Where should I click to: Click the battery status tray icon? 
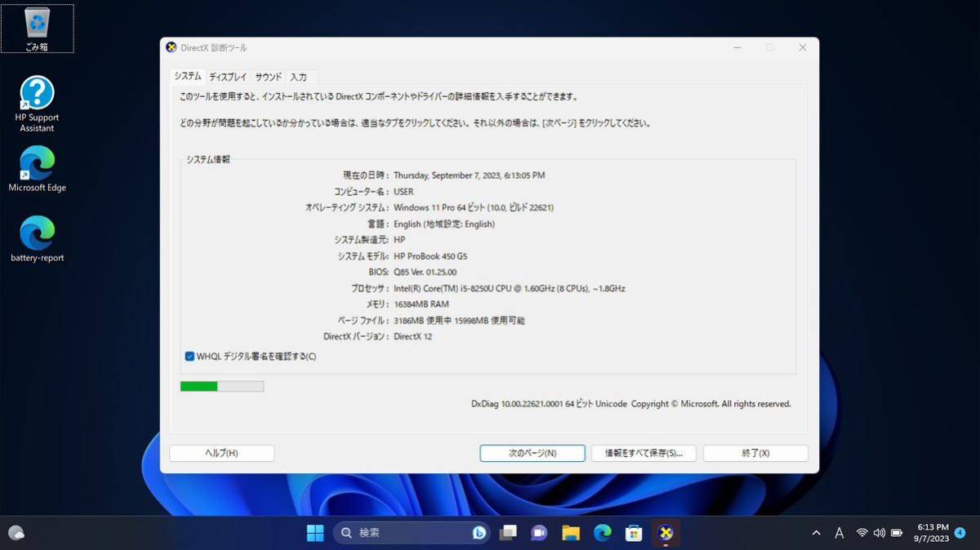point(897,533)
